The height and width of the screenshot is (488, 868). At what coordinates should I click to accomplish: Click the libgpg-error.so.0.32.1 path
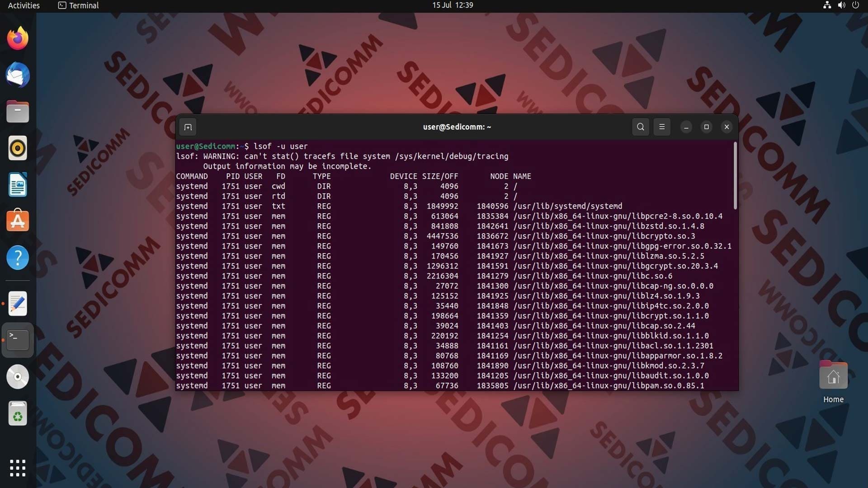coord(623,246)
